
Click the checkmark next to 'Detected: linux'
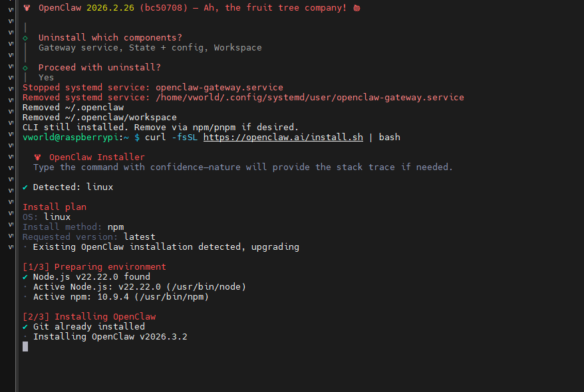(x=25, y=187)
